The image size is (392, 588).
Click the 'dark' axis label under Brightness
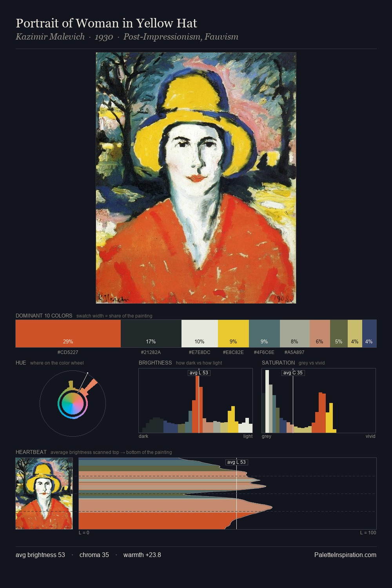pyautogui.click(x=143, y=436)
